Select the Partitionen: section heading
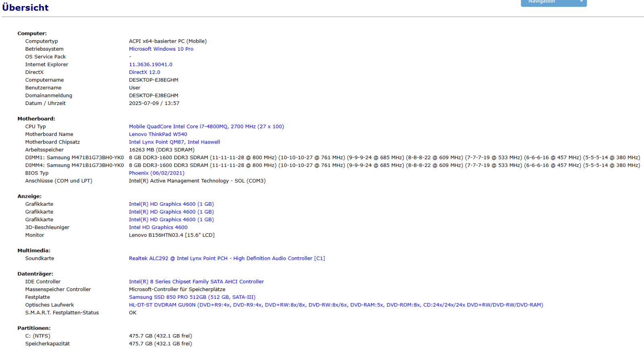Image resolution: width=644 pixels, height=351 pixels. pos(34,328)
